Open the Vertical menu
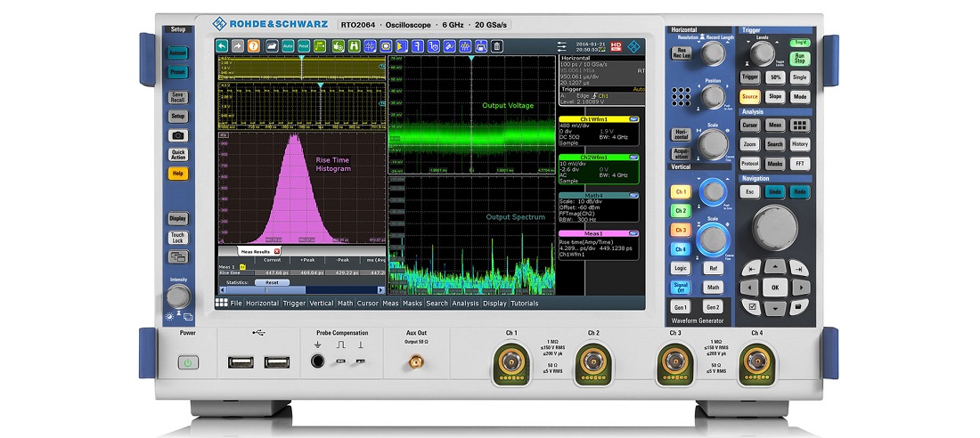This screenshot has height=438, width=980. pos(322,303)
